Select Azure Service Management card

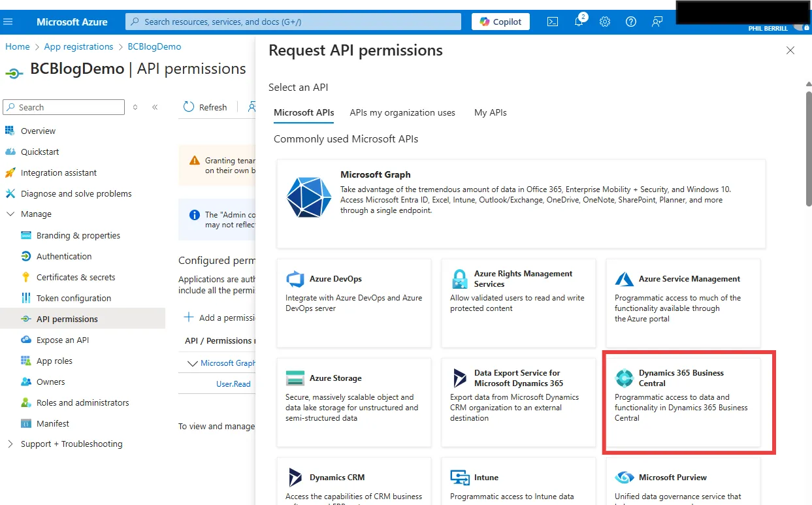pos(683,303)
